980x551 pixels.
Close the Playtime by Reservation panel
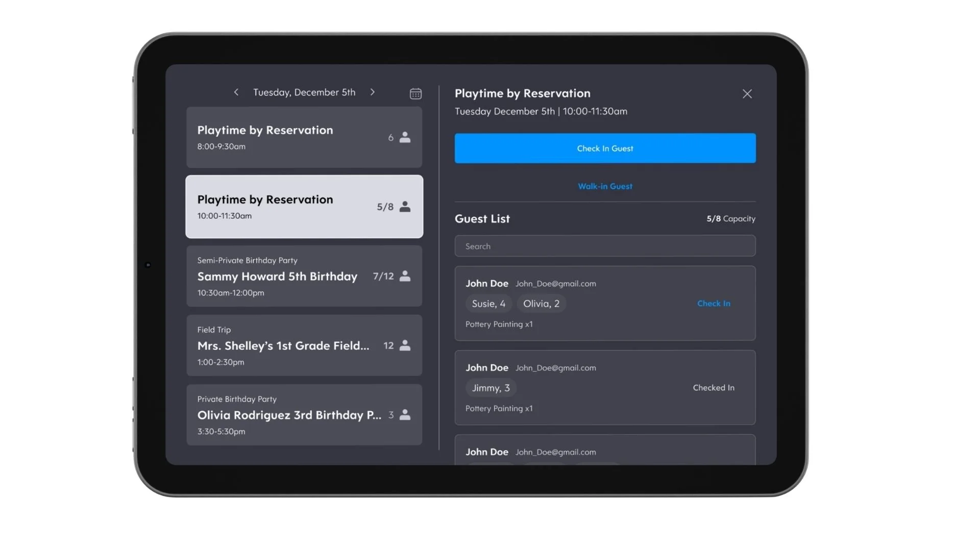point(747,94)
